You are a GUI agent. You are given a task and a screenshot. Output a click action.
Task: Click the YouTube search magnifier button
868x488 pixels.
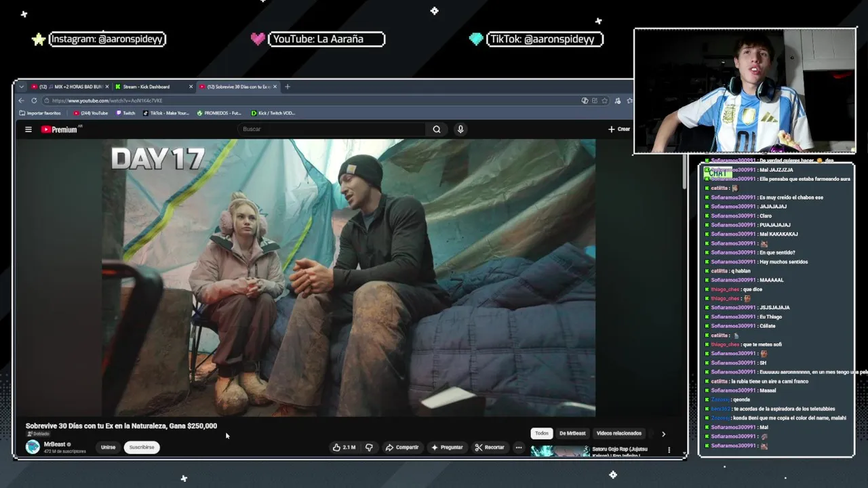(437, 129)
